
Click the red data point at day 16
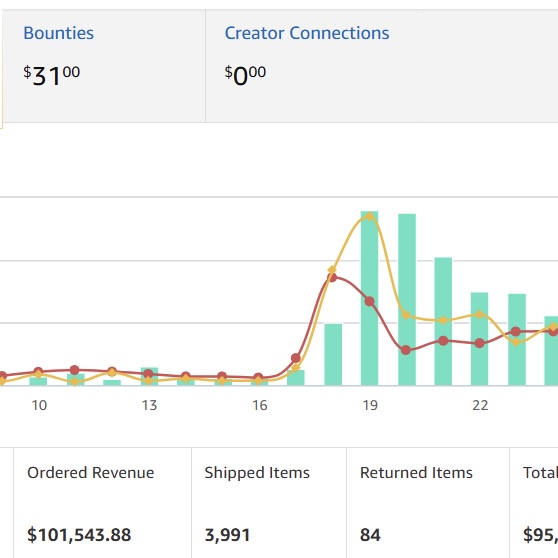258,377
